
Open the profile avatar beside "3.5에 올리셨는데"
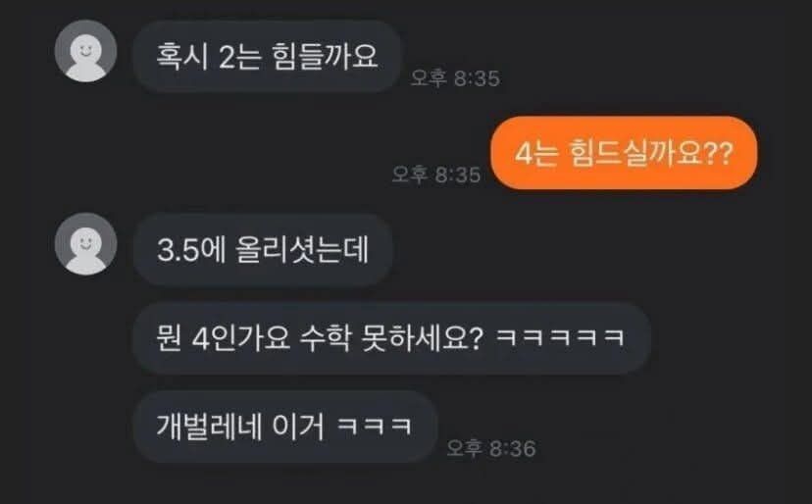point(86,243)
